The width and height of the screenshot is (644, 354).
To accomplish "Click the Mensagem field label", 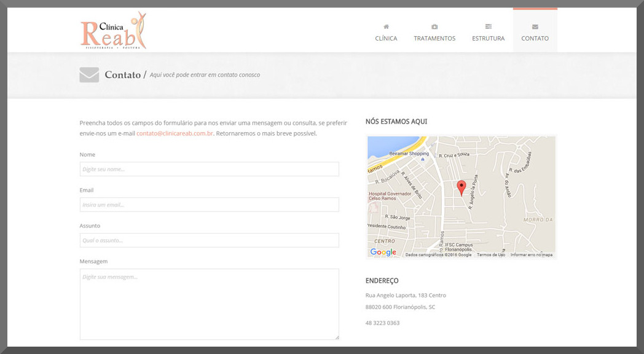I will (93, 262).
